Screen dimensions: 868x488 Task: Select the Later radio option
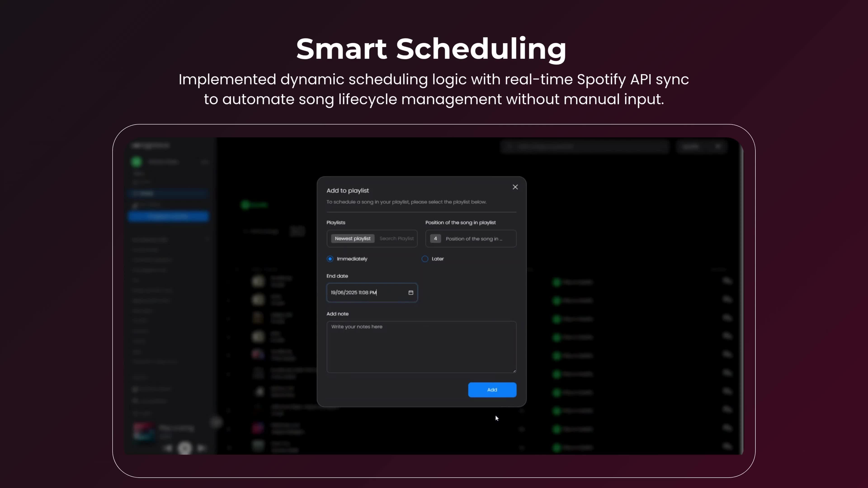click(x=425, y=259)
